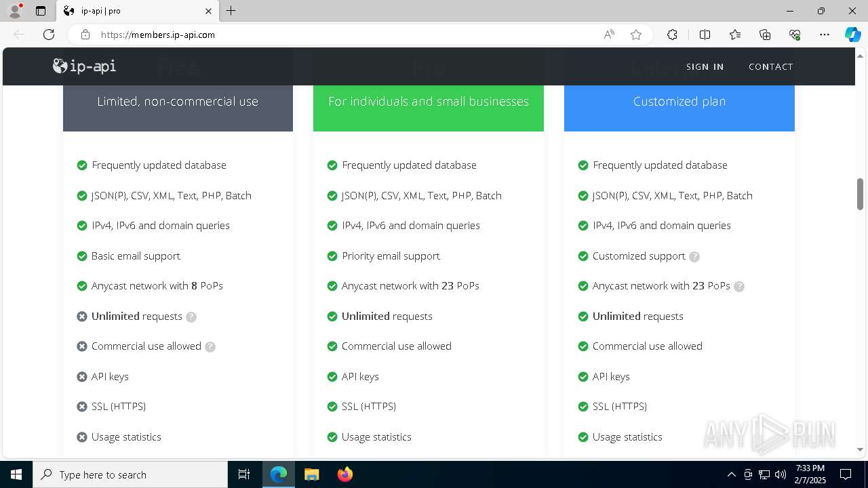Click the Type here to search box
This screenshot has width=868, height=488.
tap(130, 474)
